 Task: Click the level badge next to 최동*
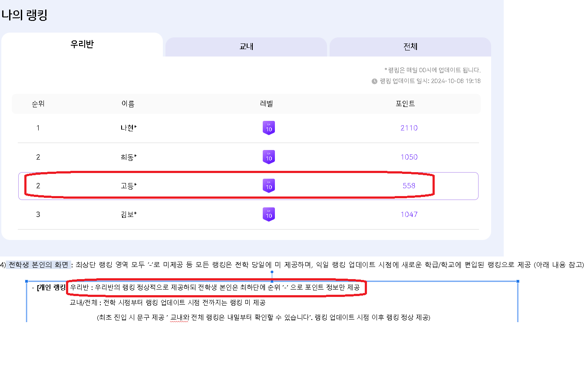tap(269, 157)
